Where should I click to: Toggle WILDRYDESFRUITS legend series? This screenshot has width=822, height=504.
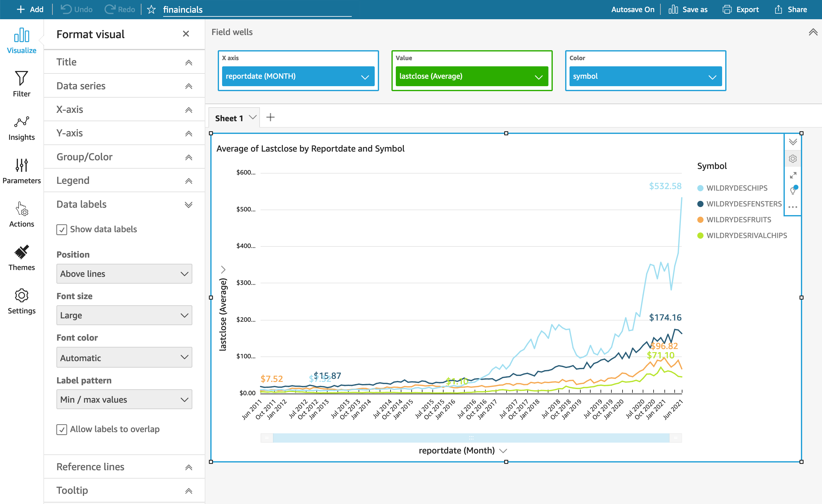pyautogui.click(x=738, y=220)
